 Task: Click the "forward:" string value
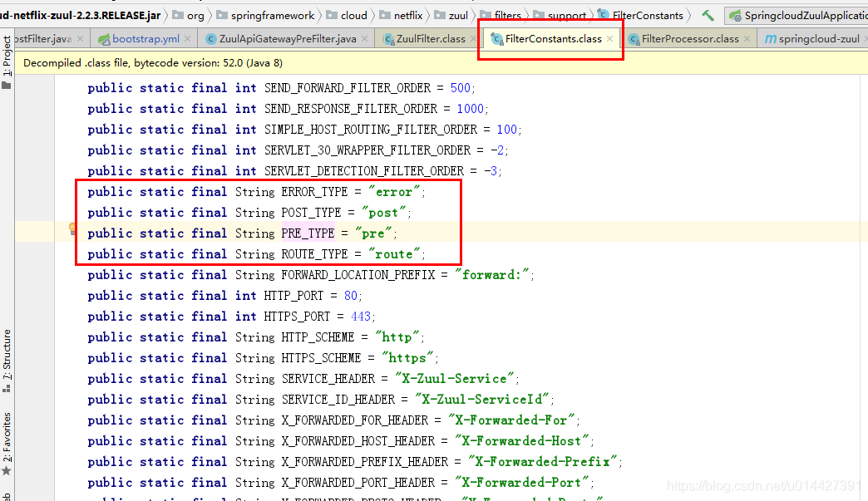click(491, 275)
